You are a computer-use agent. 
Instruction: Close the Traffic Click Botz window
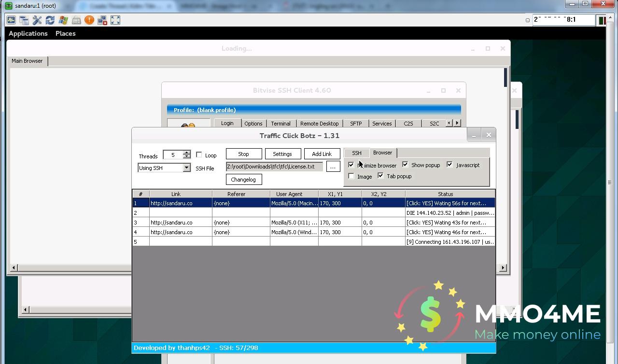tap(489, 135)
